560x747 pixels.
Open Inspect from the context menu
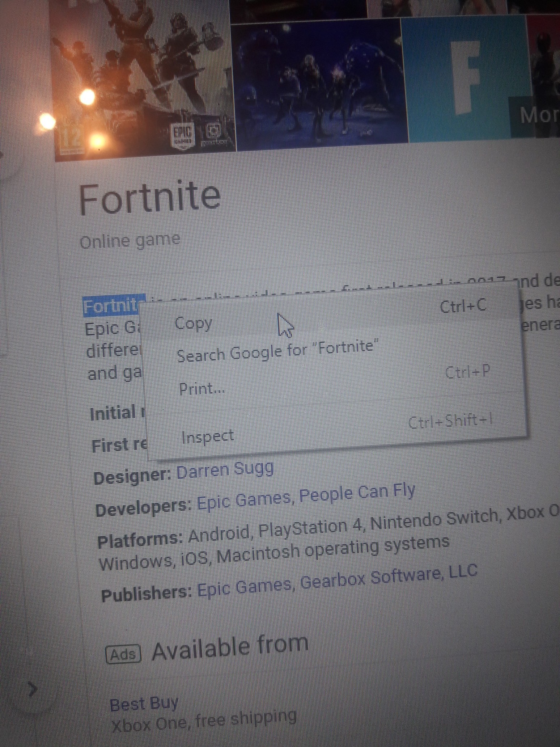click(x=336, y=429)
